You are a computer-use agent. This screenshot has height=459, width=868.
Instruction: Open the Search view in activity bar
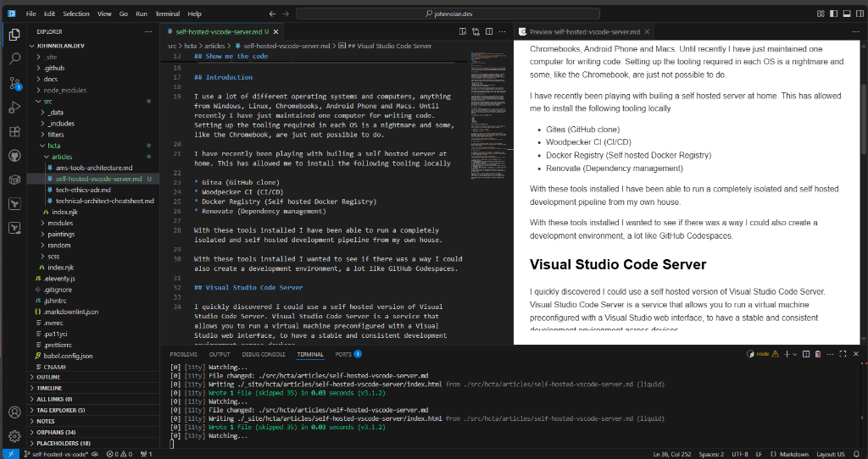(14, 59)
